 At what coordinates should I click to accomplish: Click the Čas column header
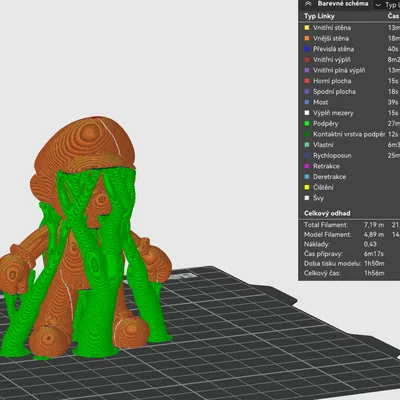(393, 16)
